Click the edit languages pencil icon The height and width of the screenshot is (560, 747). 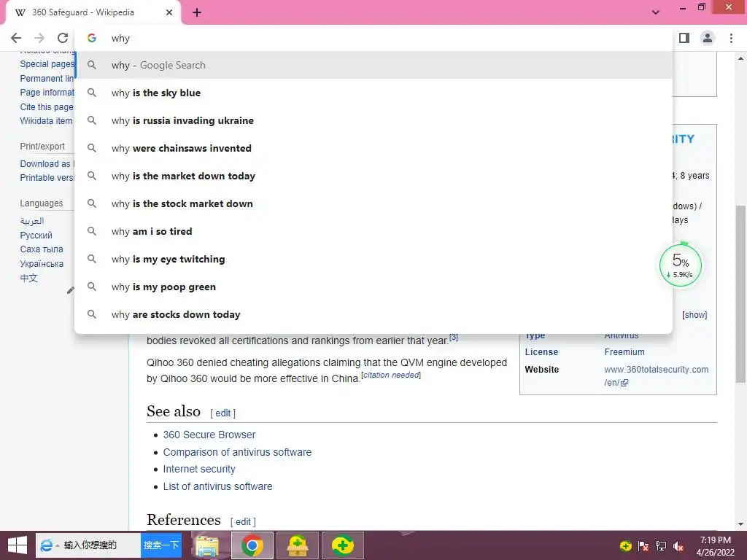point(70,290)
